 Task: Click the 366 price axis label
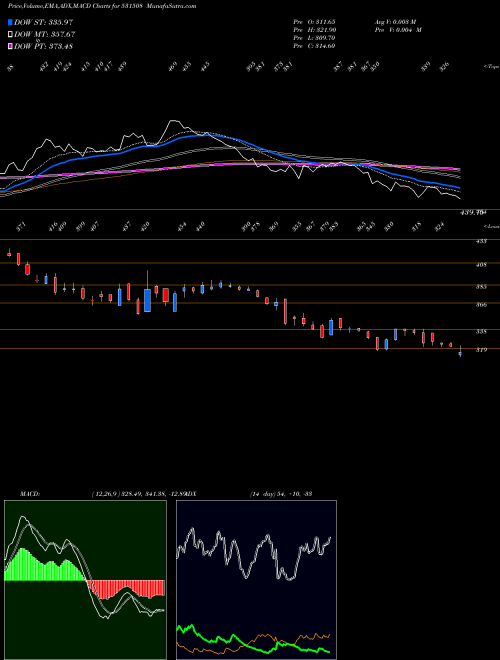[481, 304]
